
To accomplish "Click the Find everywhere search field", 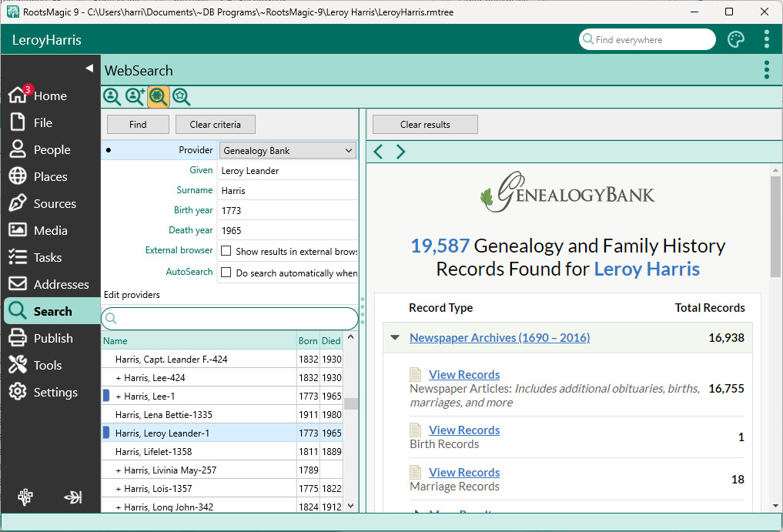I will 651,40.
